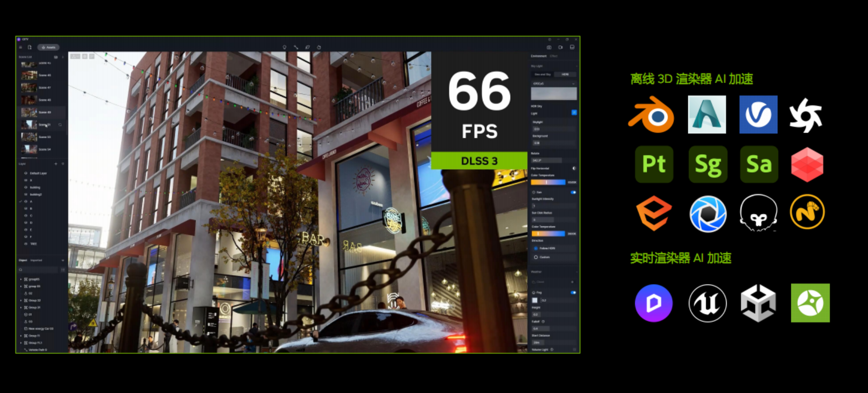Screen dimensions: 868x393
Task: Click the add layer plus icon
Action: point(56,164)
